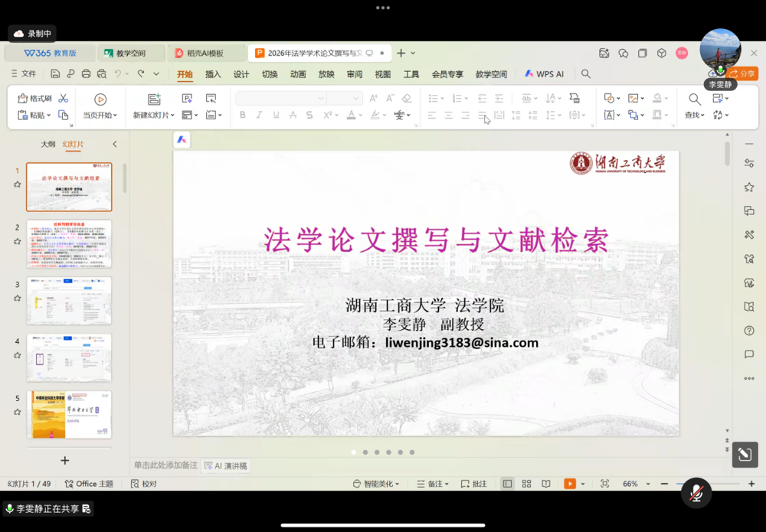Open the more options ellipsis in sidebar
This screenshot has width=766, height=532.
point(749,378)
